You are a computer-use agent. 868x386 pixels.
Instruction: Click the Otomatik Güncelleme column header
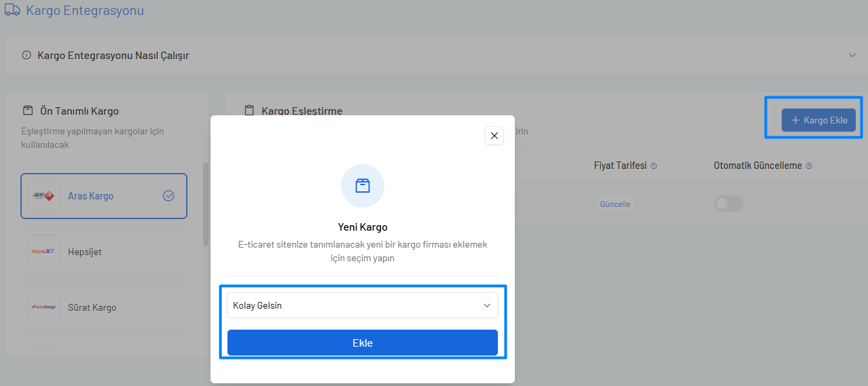click(x=758, y=166)
